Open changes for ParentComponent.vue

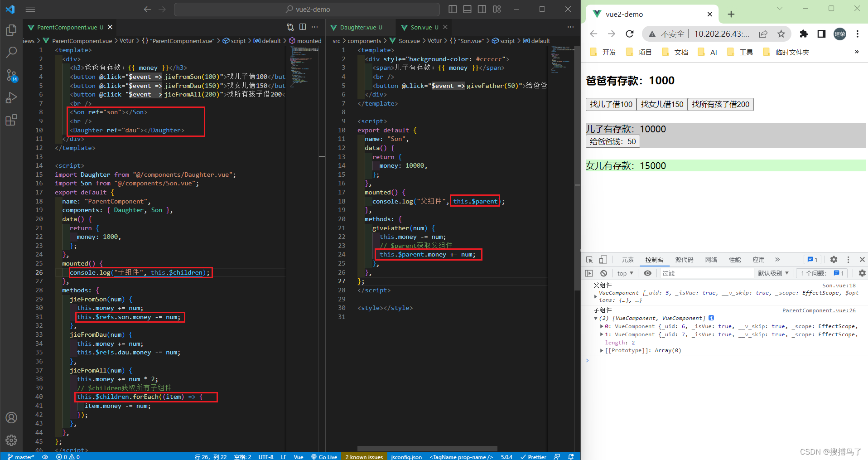(290, 27)
